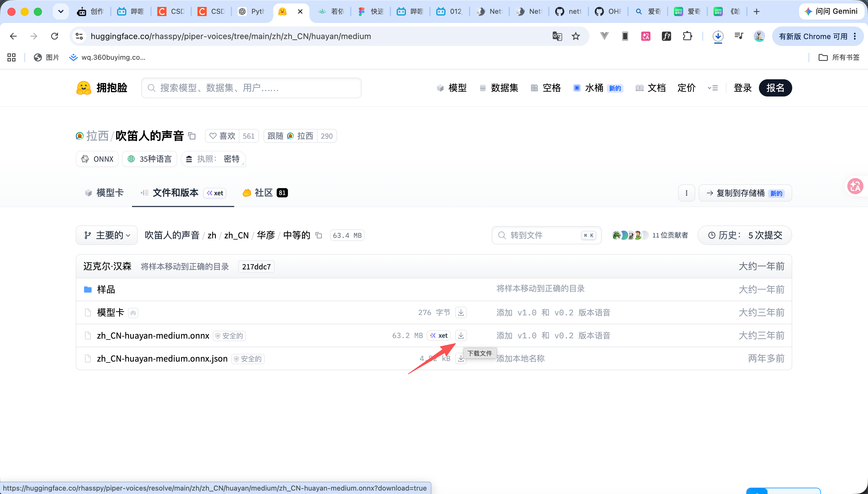Open 所有书签 bookmarks folder
Viewport: 868px width, 494px height.
pos(839,57)
